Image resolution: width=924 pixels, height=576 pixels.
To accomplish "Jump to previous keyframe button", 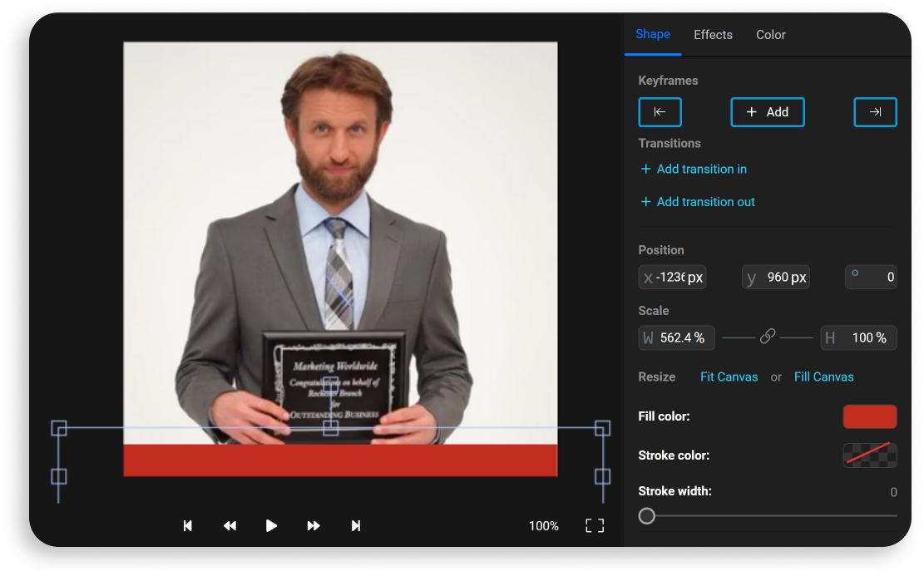I will pos(660,112).
